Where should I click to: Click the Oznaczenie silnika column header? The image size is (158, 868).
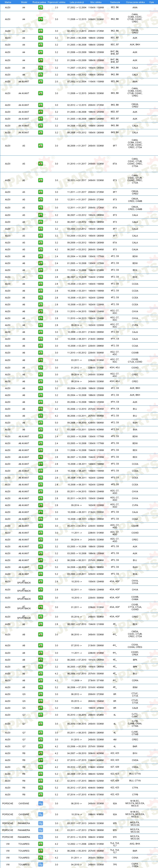click(135, 2)
